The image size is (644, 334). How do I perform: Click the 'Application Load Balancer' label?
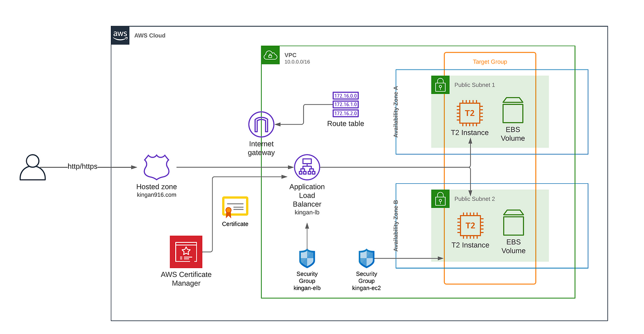[307, 195]
